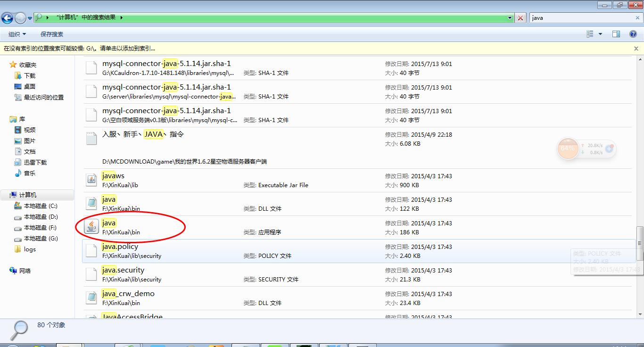The image size is (644, 347).
Task: Select 网络 in navigation pane
Action: pyautogui.click(x=25, y=271)
